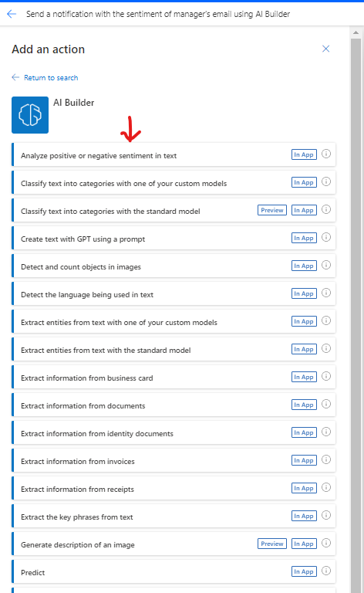Open info for Extract information from identity documents

click(x=326, y=432)
